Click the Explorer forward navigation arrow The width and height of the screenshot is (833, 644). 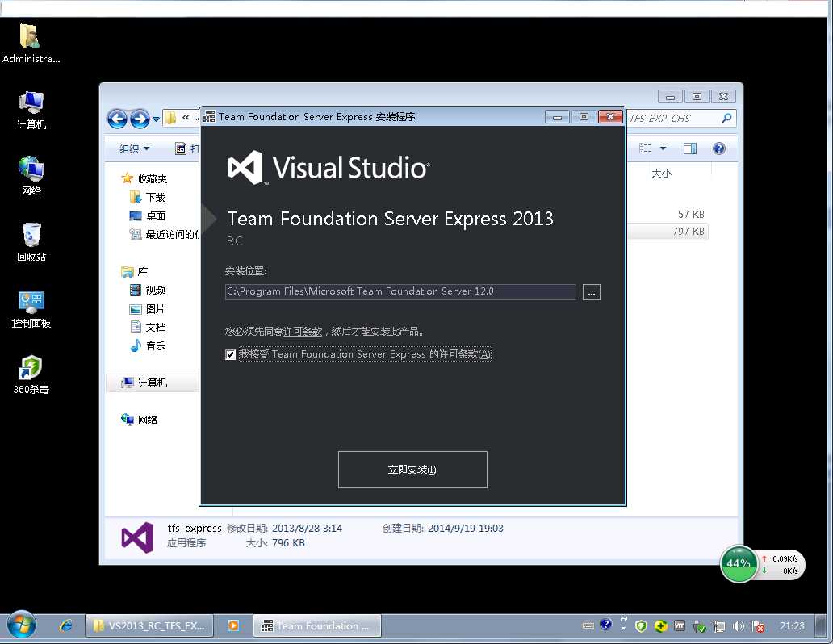coord(140,119)
